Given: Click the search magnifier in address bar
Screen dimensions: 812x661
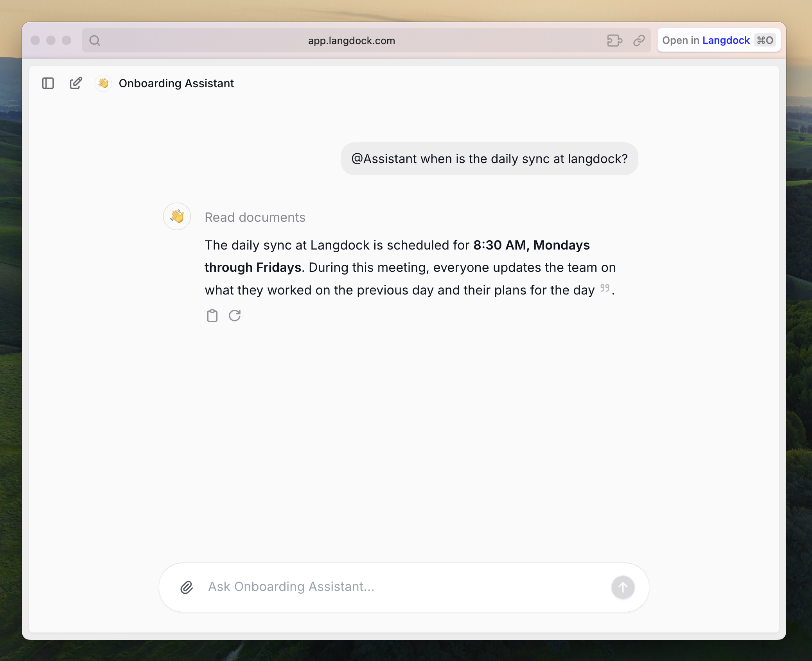Looking at the screenshot, I should coord(95,40).
